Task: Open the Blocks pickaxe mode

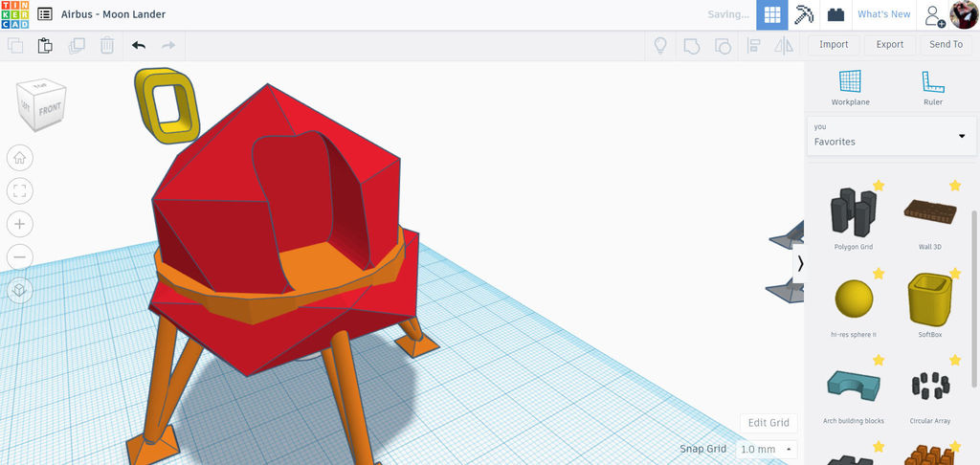Action: 804,14
